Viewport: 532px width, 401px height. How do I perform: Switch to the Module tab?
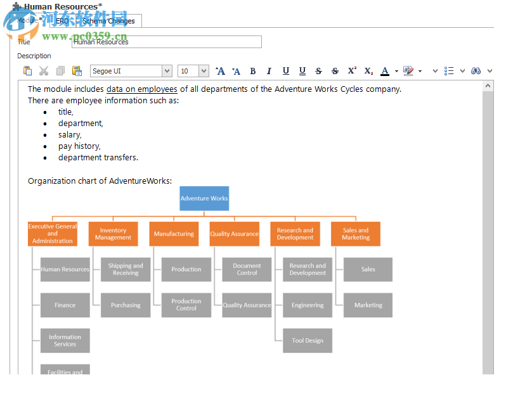click(29, 20)
